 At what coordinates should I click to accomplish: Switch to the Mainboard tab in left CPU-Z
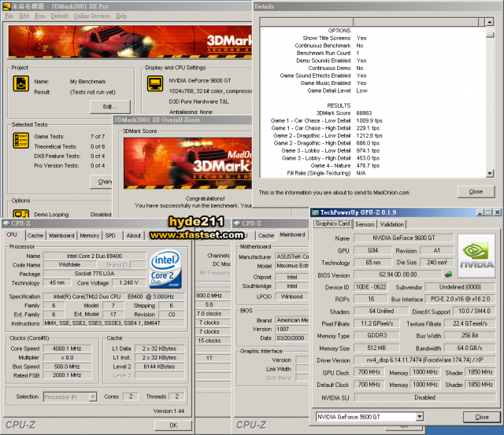pyautogui.click(x=61, y=236)
